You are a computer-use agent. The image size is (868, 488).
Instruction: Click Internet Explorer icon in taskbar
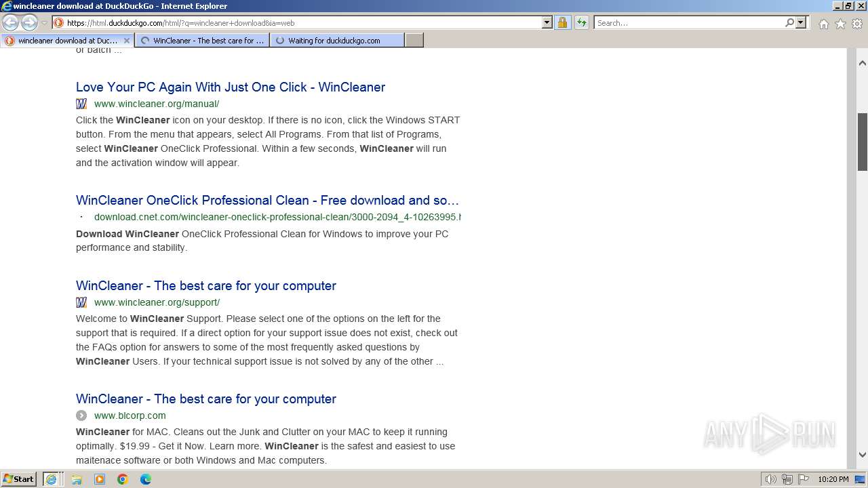(51, 479)
